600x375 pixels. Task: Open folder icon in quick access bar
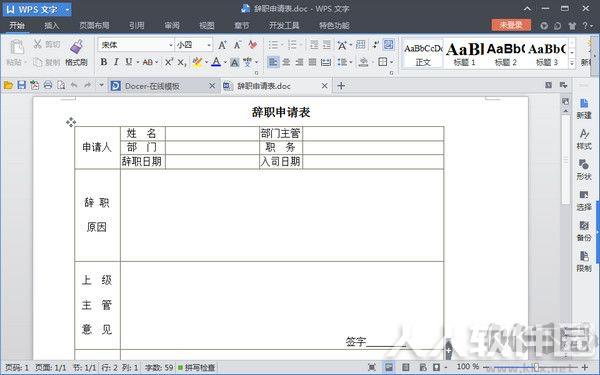tap(8, 85)
